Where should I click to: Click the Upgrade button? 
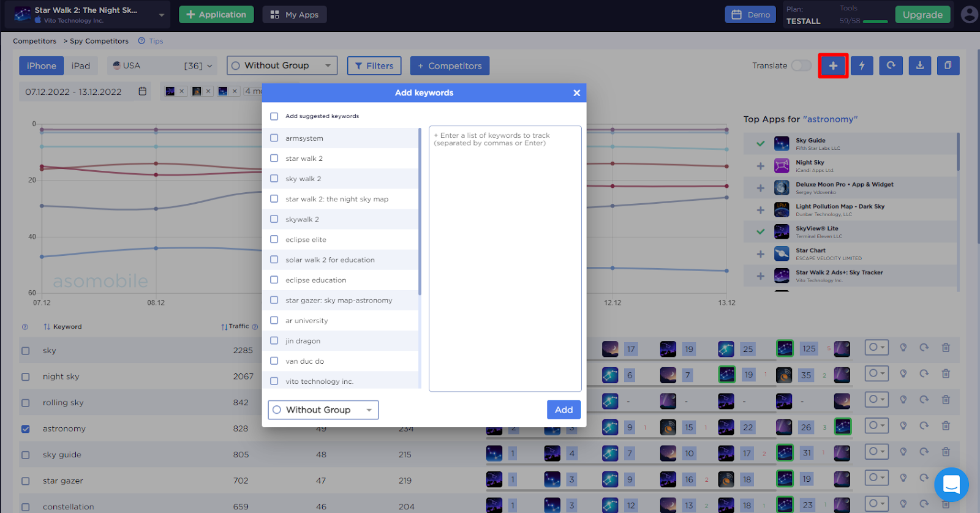pyautogui.click(x=922, y=15)
